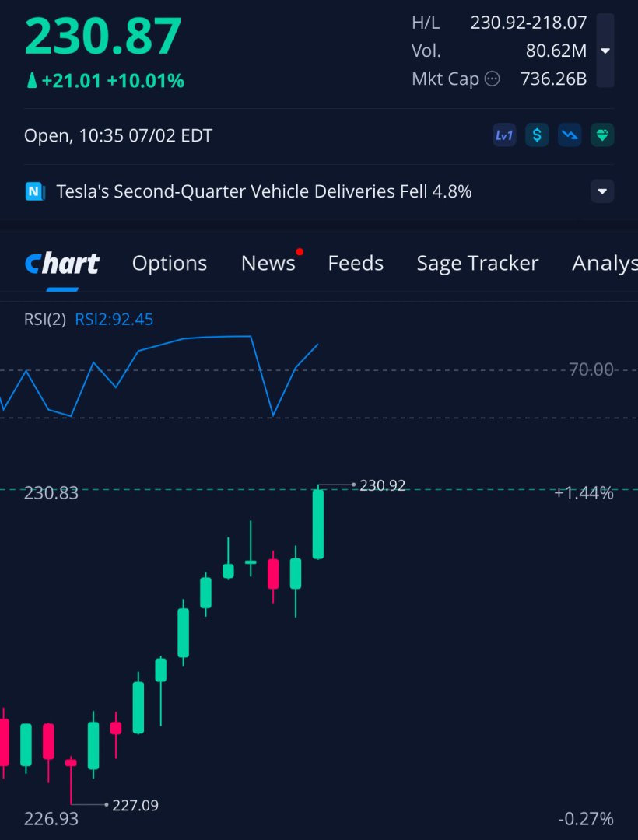Tap the blue dollar sign icon
638x840 pixels.
pos(537,135)
